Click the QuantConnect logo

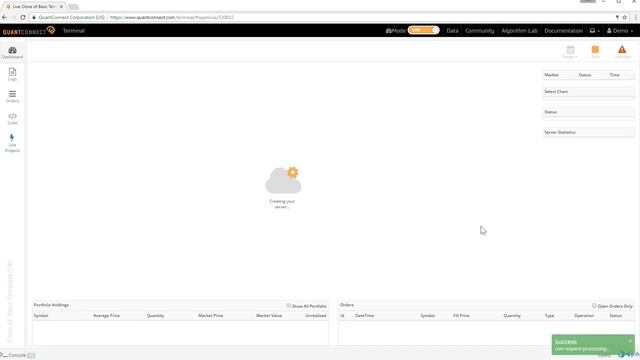click(x=29, y=31)
